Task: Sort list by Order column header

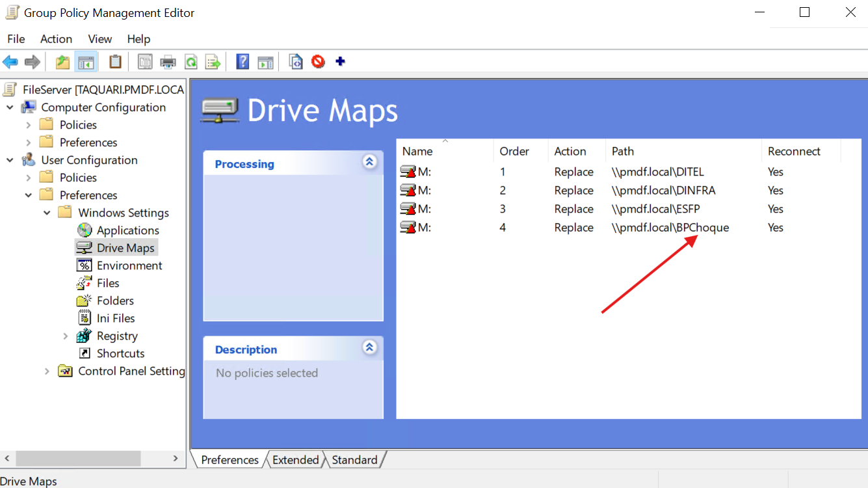Action: click(x=514, y=151)
